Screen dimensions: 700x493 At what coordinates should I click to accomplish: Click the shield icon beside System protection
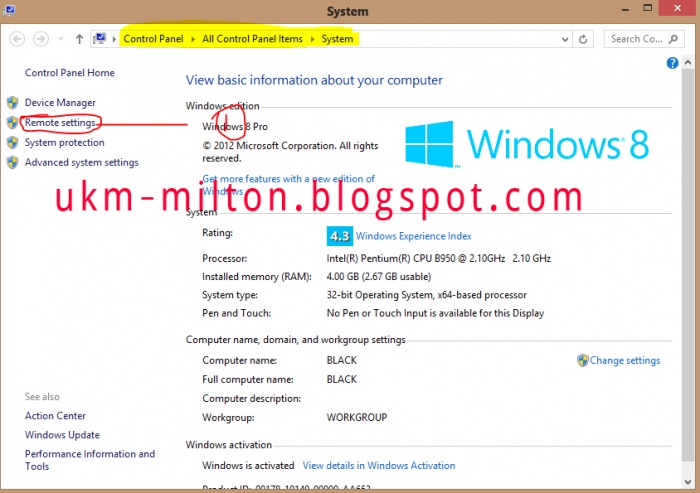pyautogui.click(x=12, y=142)
